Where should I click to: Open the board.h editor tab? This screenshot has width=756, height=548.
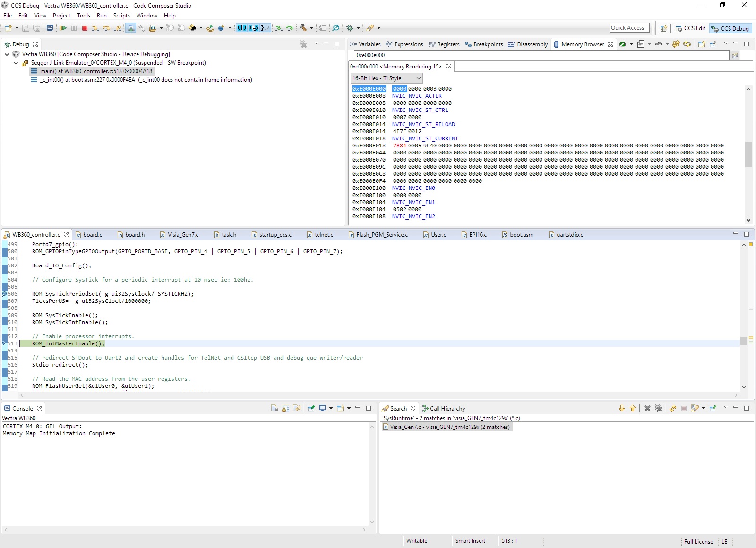(131, 235)
